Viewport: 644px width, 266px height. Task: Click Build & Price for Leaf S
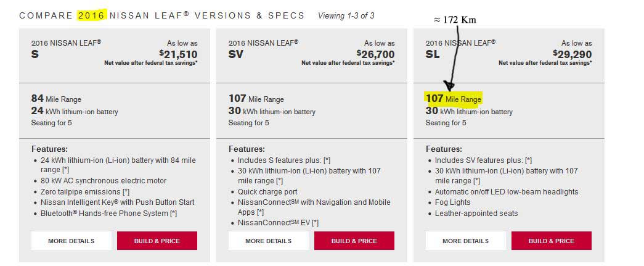[x=157, y=241]
